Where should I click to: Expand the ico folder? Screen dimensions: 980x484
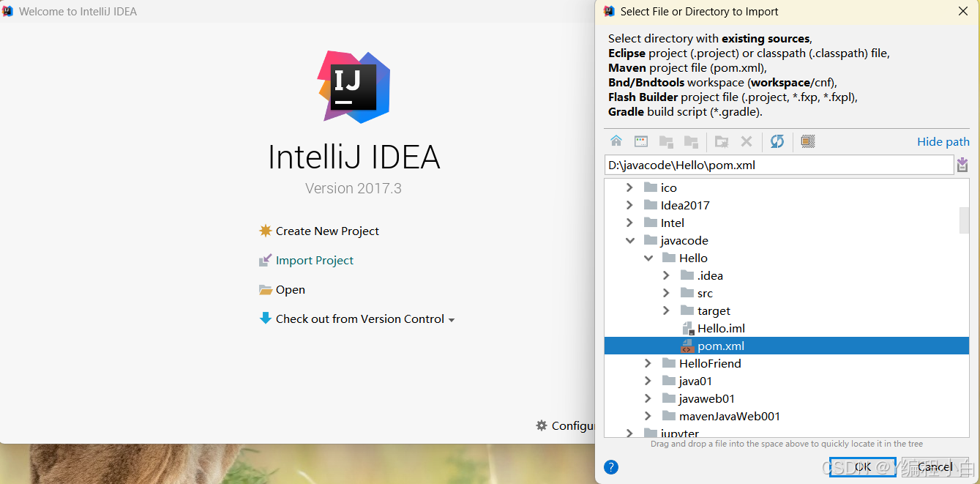point(629,187)
